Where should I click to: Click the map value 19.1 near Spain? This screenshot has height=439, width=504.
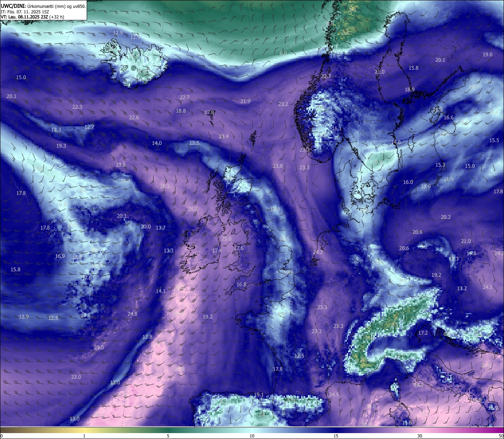[259, 395]
